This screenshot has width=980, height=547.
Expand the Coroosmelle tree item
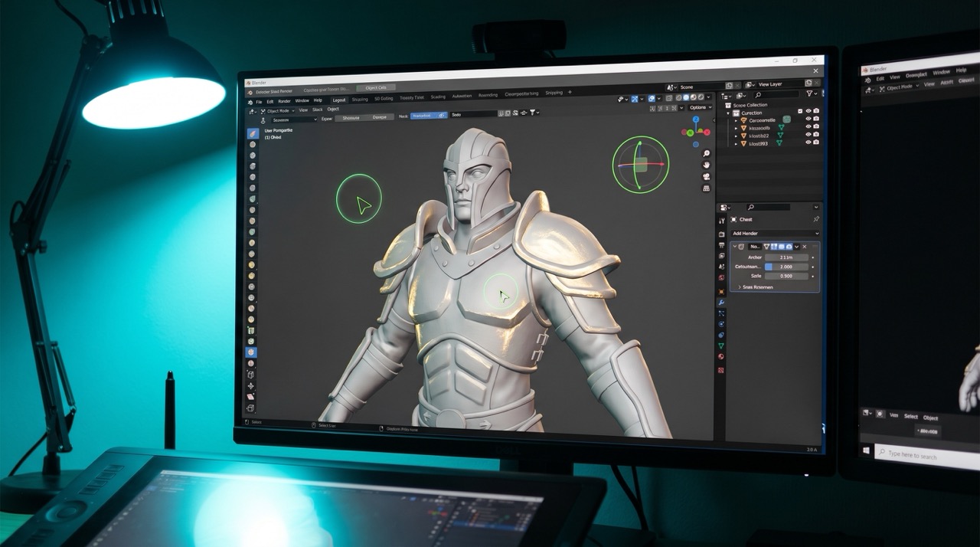(736, 120)
